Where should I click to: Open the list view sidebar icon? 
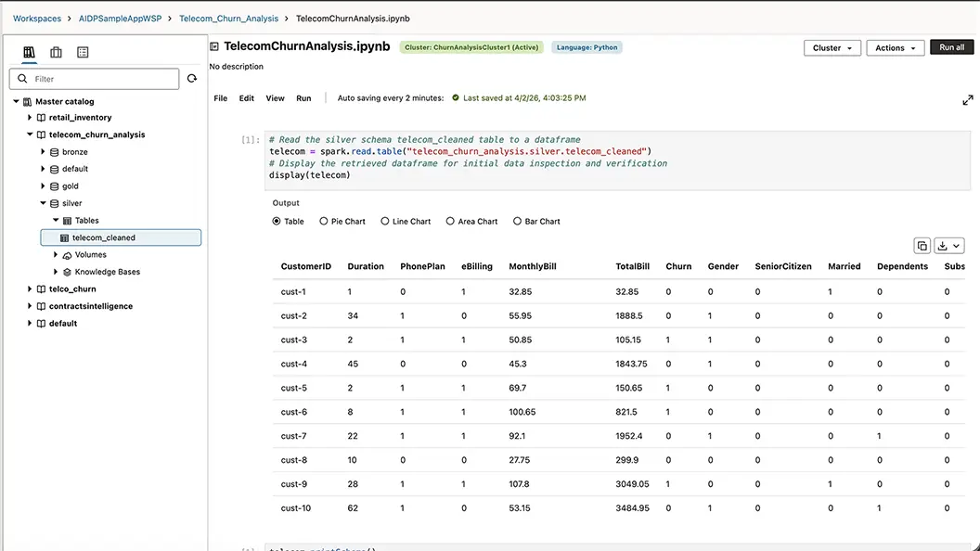83,53
